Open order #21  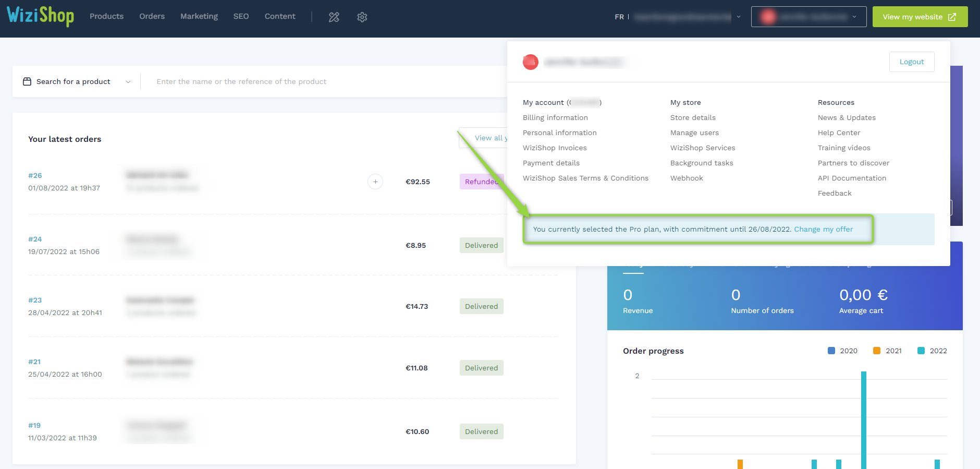pyautogui.click(x=34, y=362)
